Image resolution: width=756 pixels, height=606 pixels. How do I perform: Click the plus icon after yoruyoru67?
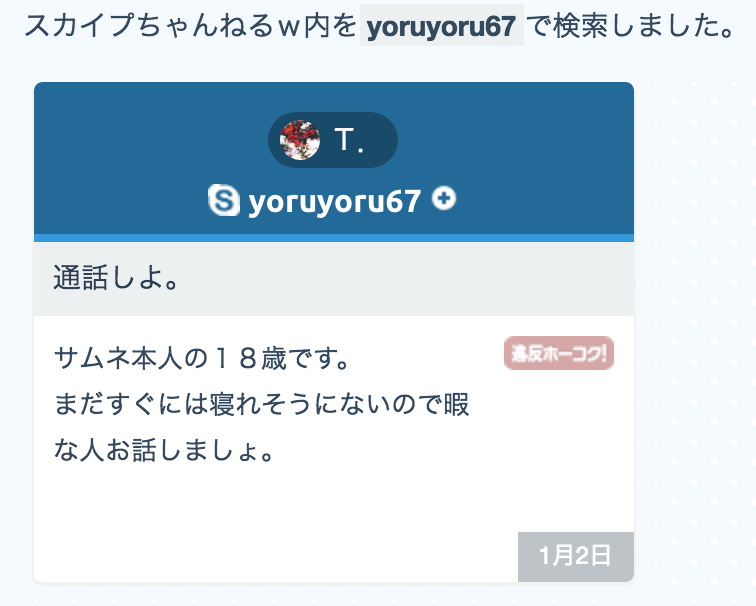[444, 198]
